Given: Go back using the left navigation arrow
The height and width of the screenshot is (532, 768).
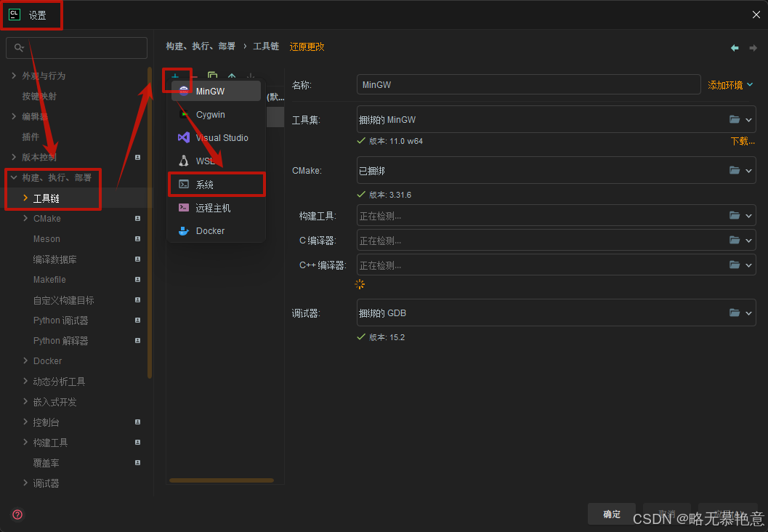Looking at the screenshot, I should pos(735,47).
